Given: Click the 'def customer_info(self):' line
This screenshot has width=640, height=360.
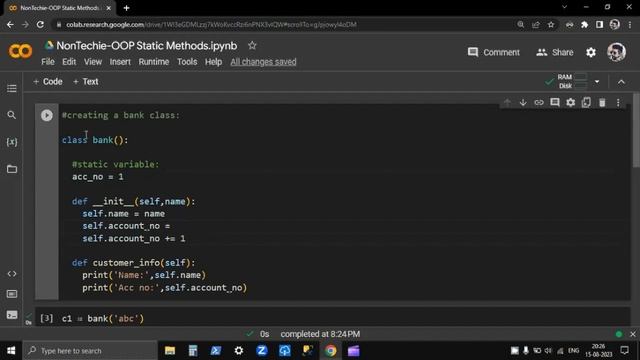Looking at the screenshot, I should [133, 262].
